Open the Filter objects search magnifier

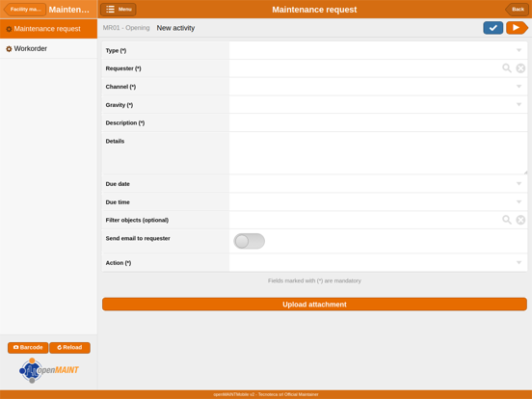507,220
